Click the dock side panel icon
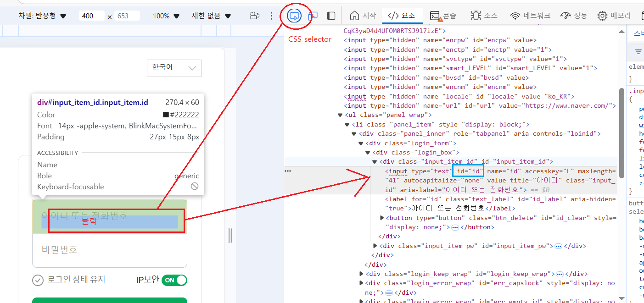Screen dimensions: 644x303 [x=331, y=16]
